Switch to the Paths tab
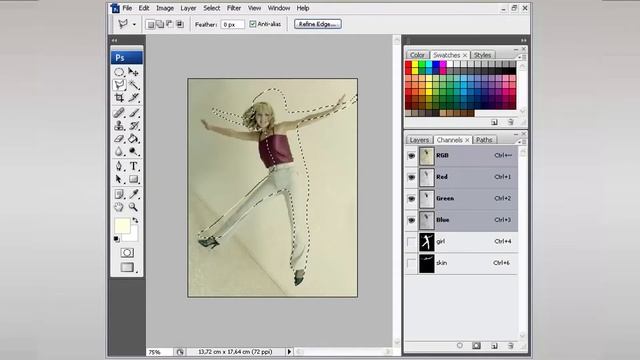640x360 pixels. coord(484,140)
